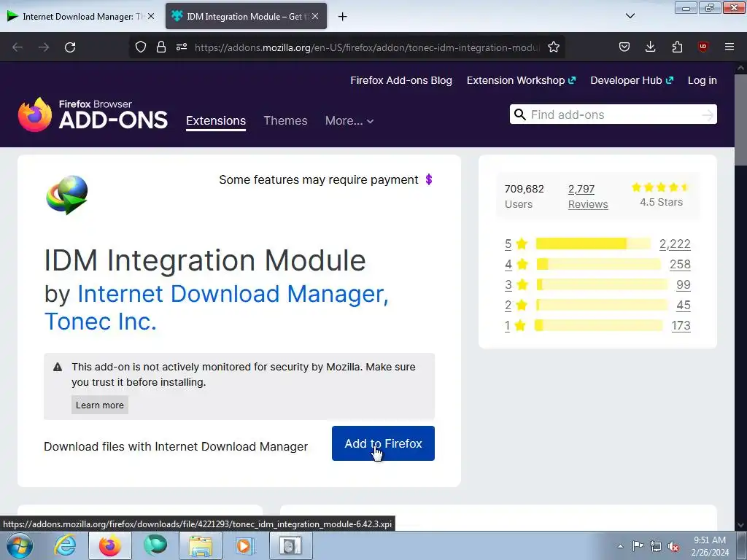Screen dimensions: 747x560
Task: Expand the list all tabs chevron
Action: (630, 16)
